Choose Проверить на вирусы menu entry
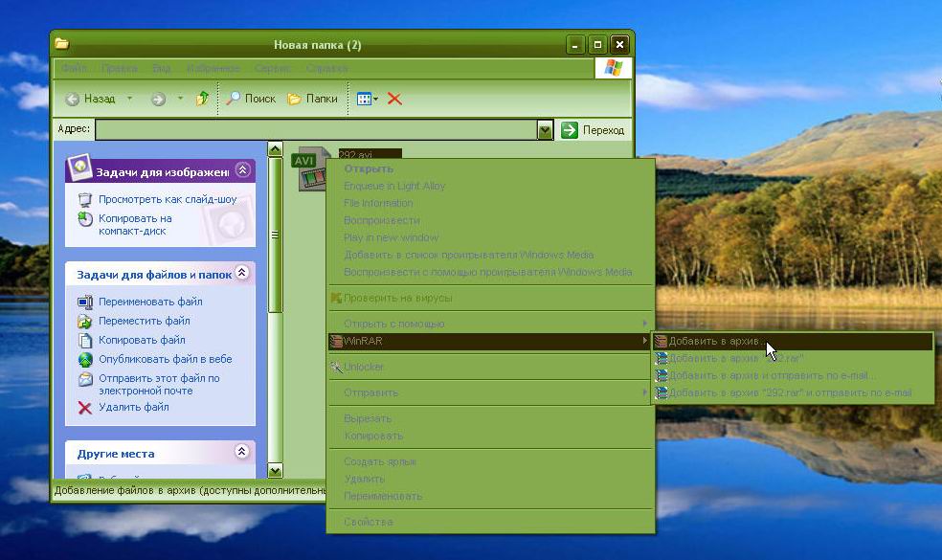The image size is (942, 560). pos(490,298)
